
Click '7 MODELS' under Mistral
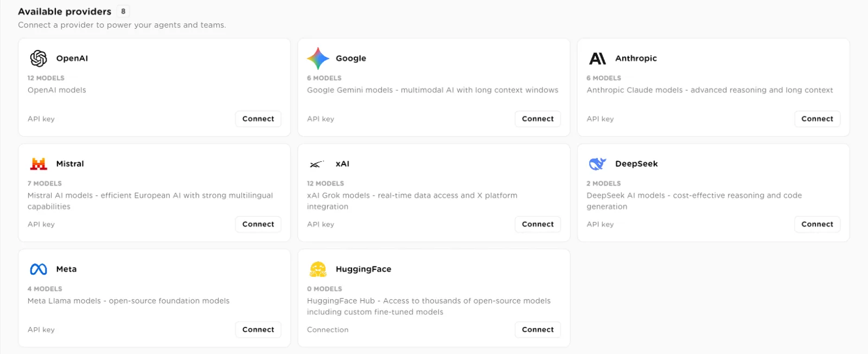tap(44, 184)
